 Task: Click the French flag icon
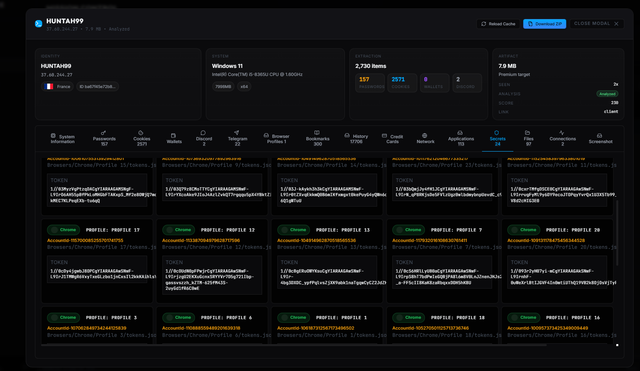pyautogui.click(x=49, y=87)
